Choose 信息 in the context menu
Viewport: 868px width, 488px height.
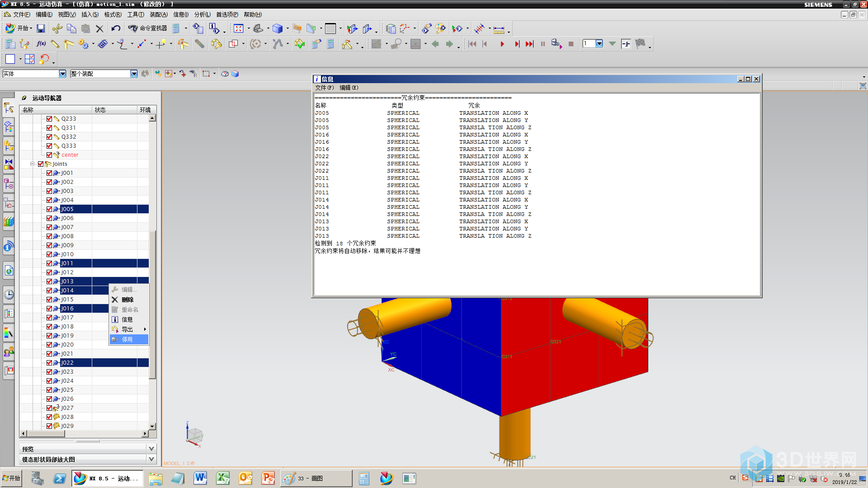point(129,319)
